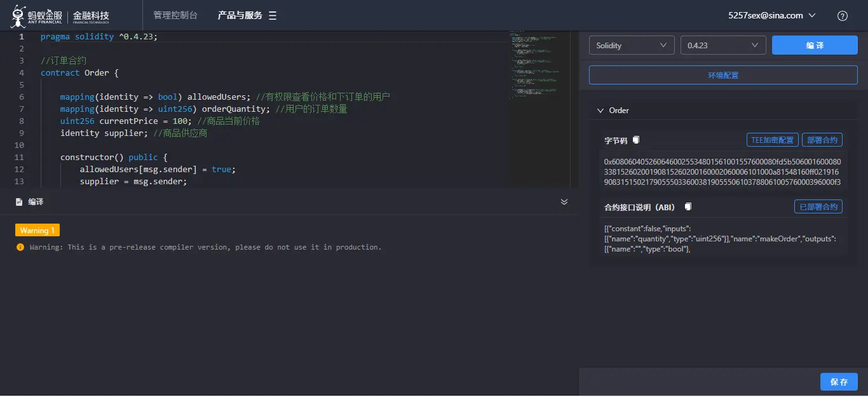Collapse the Order contract section
868x397 pixels.
pyautogui.click(x=600, y=111)
